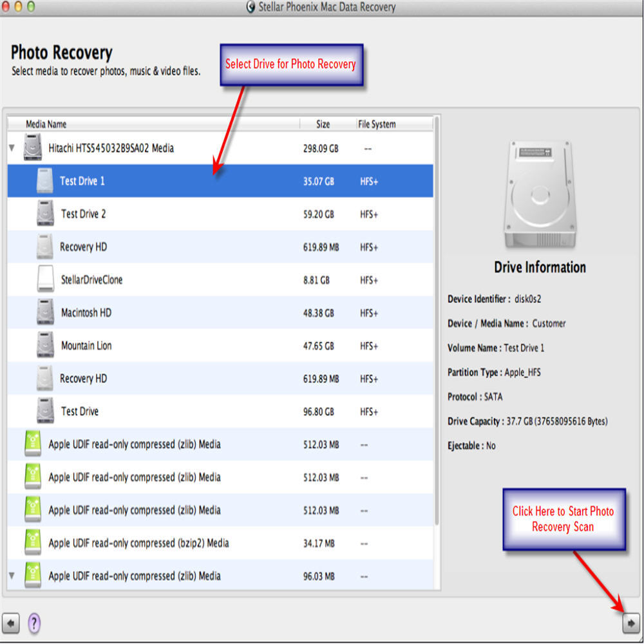
Task: Click the large drive image above Drive Information
Action: coord(540,194)
